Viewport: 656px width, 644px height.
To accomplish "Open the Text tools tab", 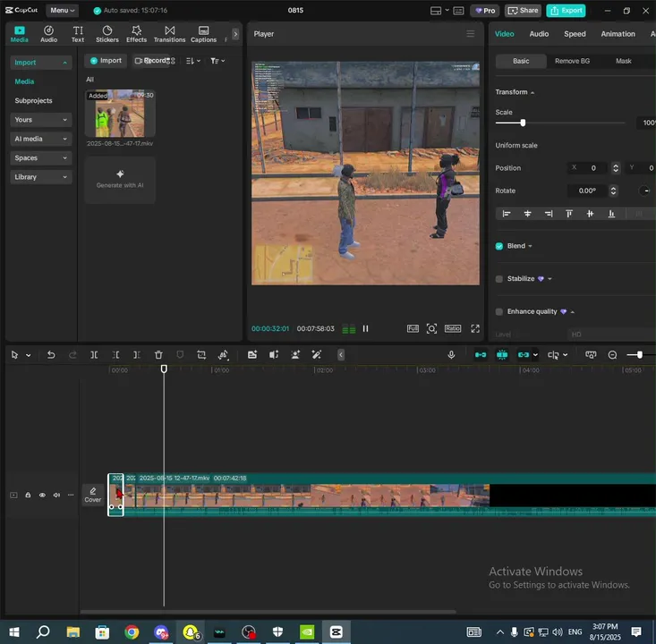I will (x=78, y=34).
